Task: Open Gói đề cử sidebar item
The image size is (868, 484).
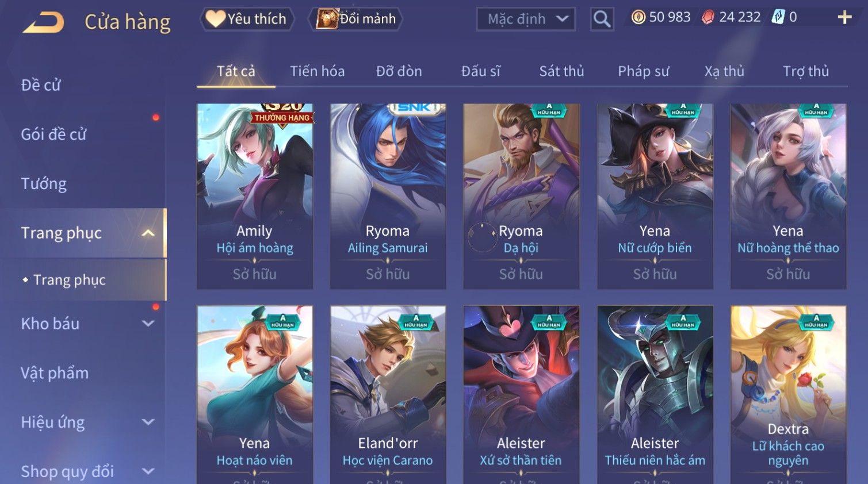Action: pyautogui.click(x=53, y=135)
